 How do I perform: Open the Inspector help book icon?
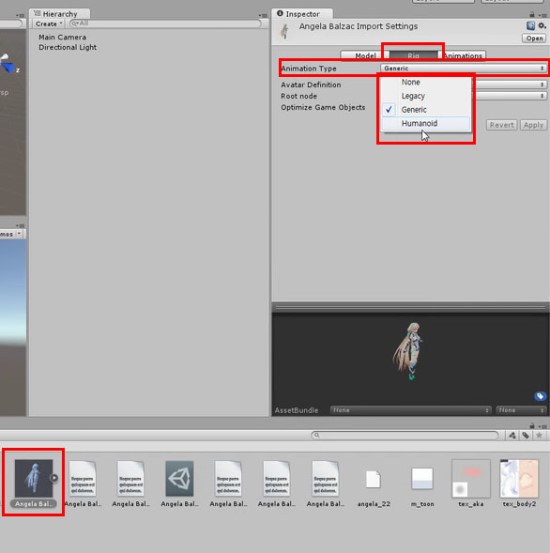coord(531,25)
